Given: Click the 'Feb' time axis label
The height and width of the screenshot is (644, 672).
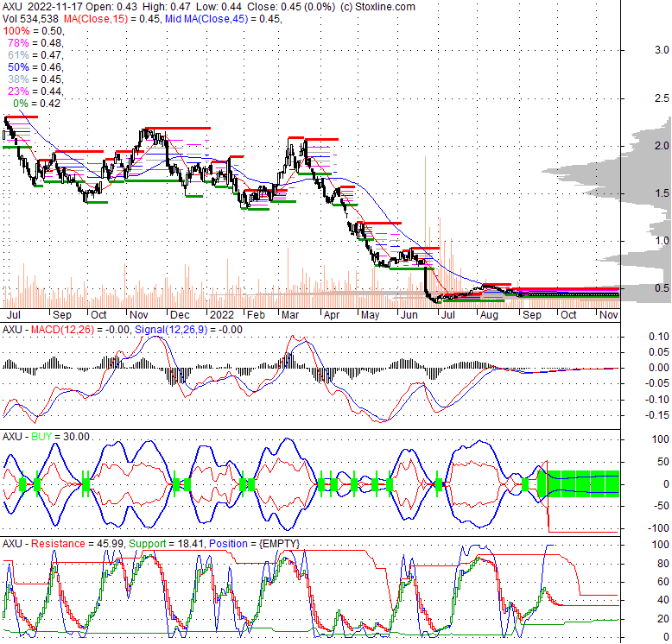Looking at the screenshot, I should tap(256, 315).
